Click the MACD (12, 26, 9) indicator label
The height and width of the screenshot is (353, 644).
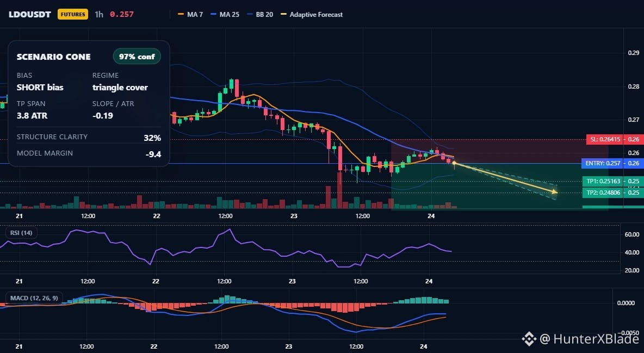(x=34, y=298)
